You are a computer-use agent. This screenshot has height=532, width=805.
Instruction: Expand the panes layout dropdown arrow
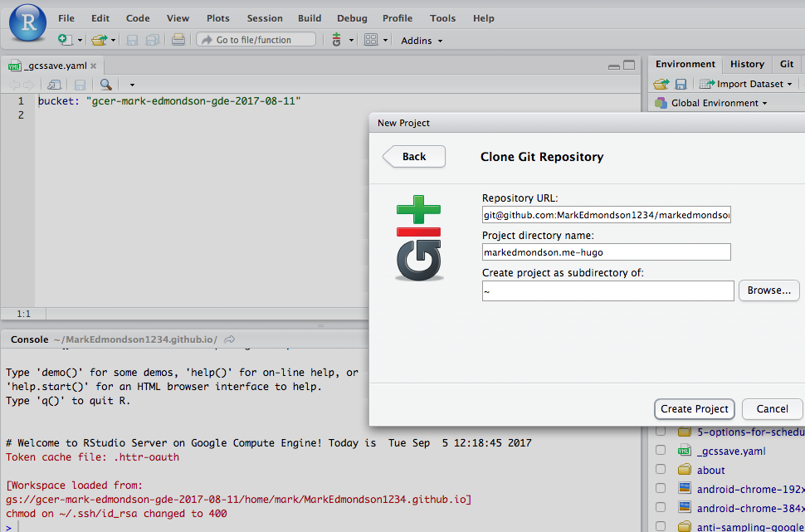point(386,41)
